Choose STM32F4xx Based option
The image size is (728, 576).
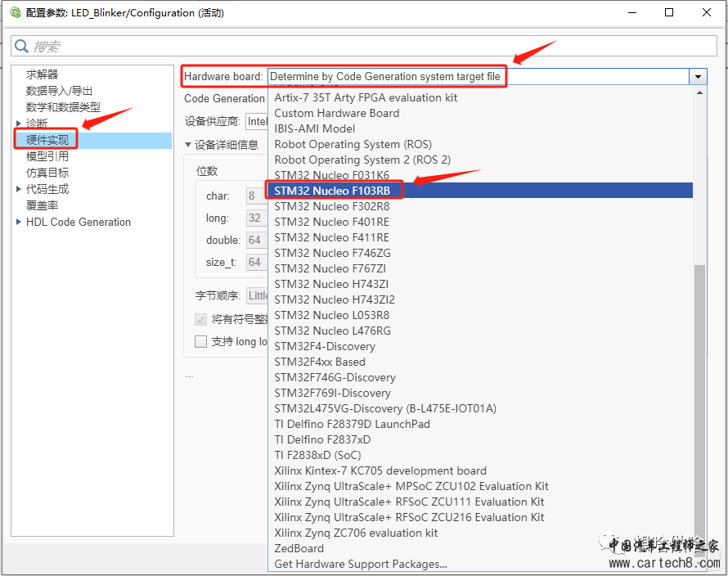(x=480, y=362)
